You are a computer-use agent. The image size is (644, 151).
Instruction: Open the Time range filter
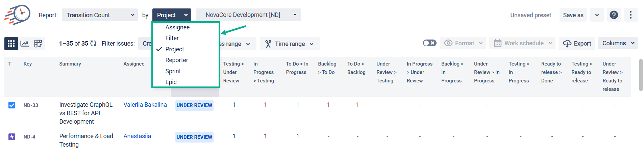coord(290,44)
